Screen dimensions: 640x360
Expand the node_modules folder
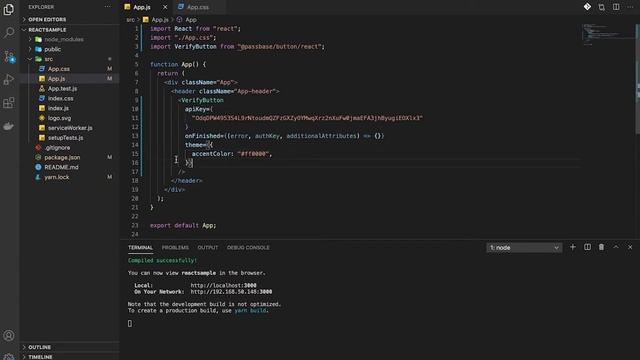point(69,39)
